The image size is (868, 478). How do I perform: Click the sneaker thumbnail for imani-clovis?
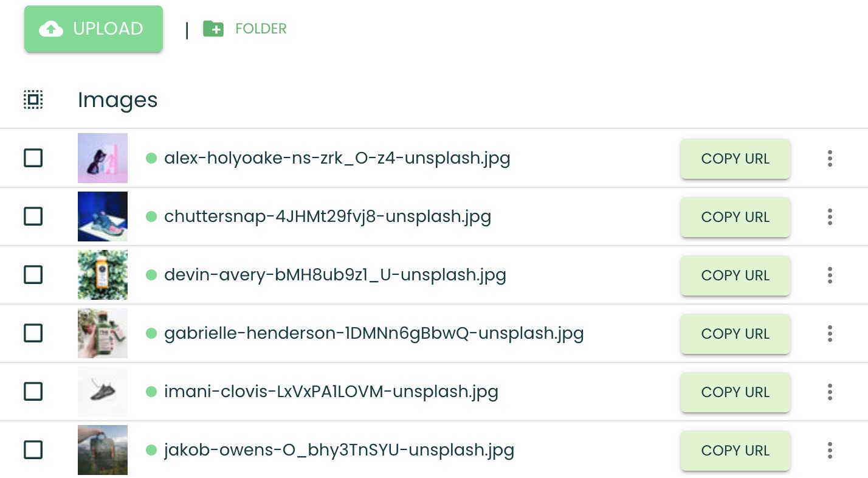(103, 392)
